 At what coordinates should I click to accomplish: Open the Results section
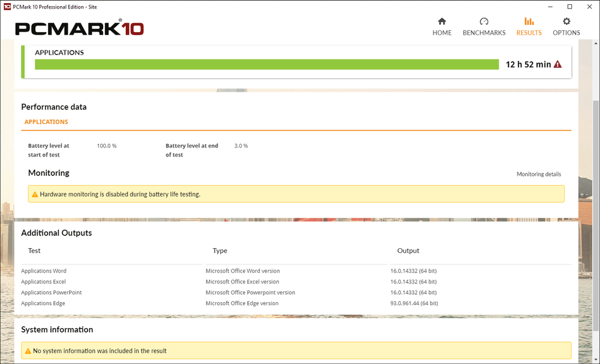[529, 27]
